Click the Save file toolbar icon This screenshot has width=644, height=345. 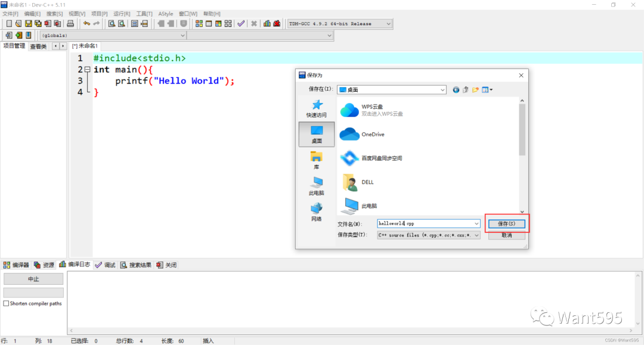29,24
